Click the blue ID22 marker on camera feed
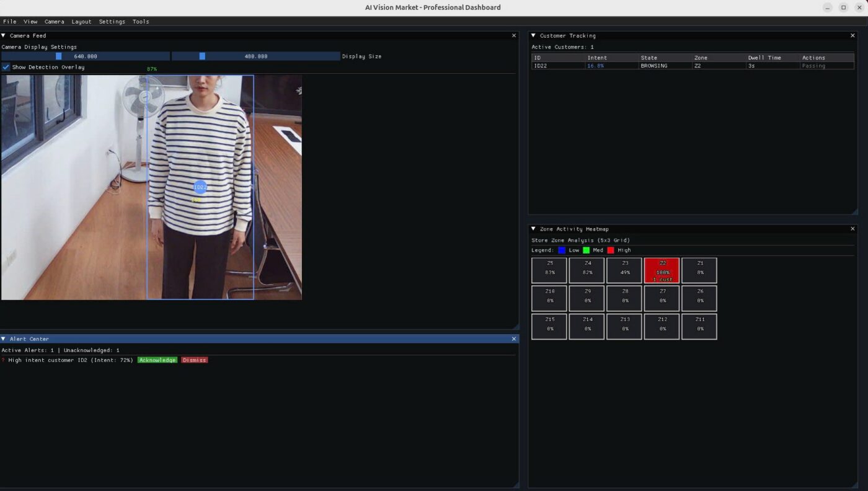This screenshot has height=491, width=868. [x=200, y=187]
